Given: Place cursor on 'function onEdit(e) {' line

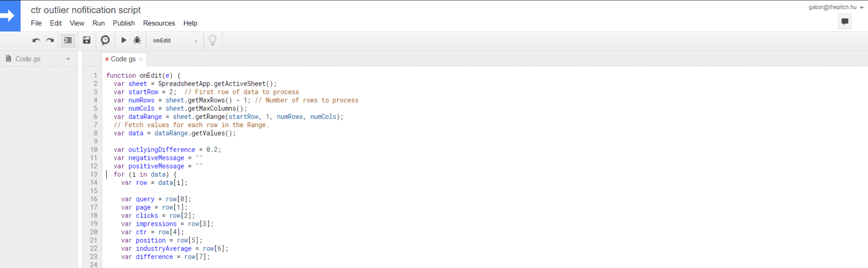Looking at the screenshot, I should (x=143, y=75).
